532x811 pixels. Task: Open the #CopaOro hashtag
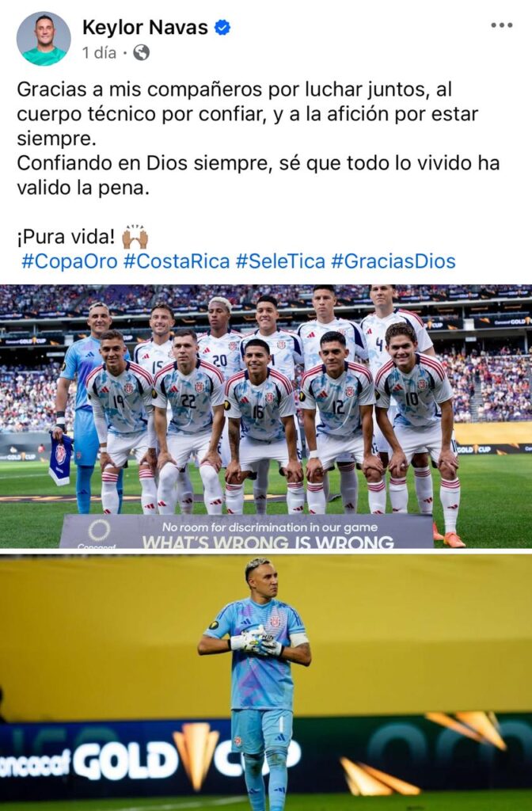[70, 261]
